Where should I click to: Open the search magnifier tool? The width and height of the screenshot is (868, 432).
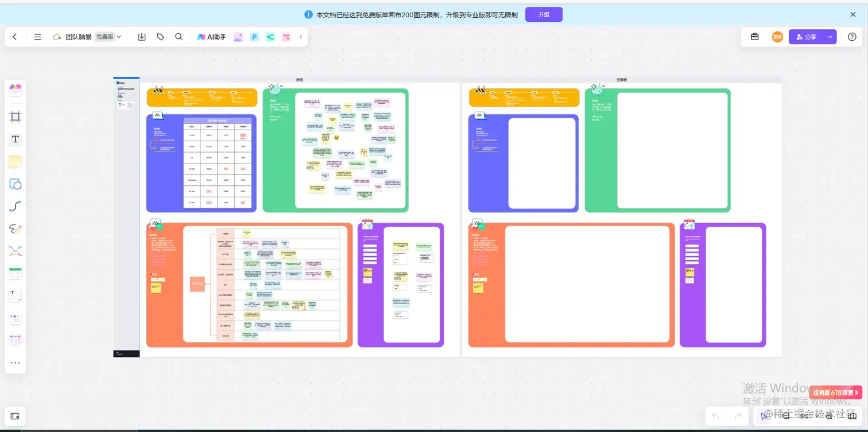179,37
